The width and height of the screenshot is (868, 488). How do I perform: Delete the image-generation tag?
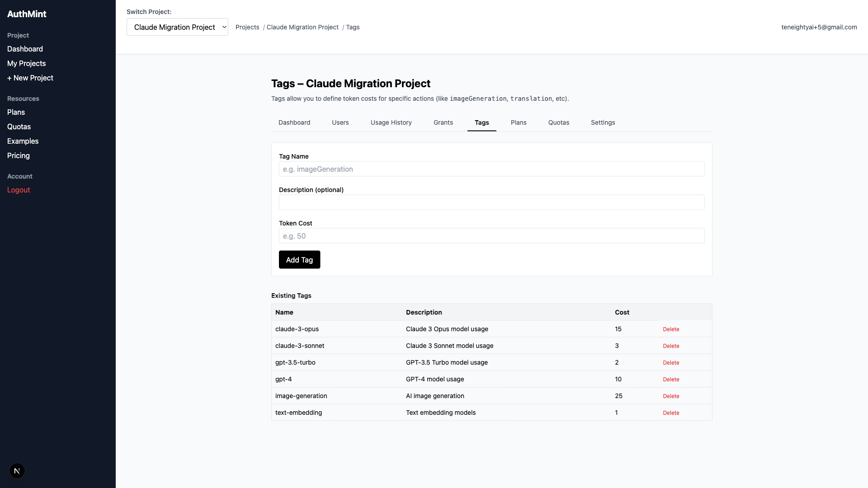coord(671,396)
